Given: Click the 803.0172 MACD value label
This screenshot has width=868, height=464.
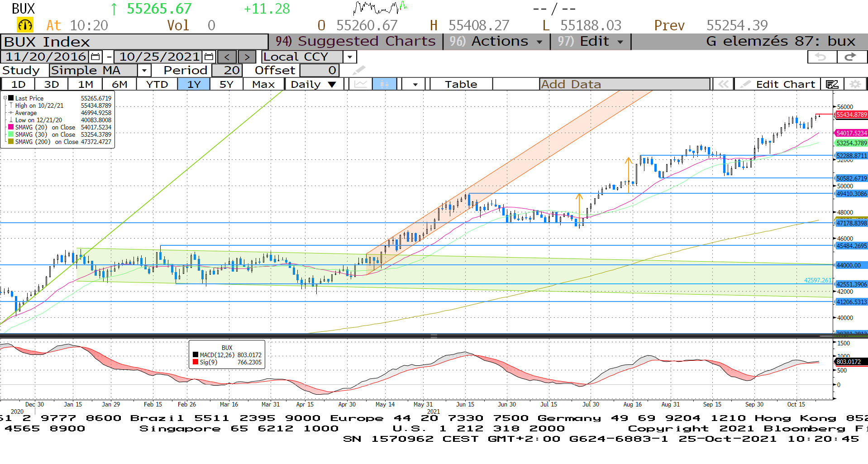Looking at the screenshot, I should (x=851, y=362).
